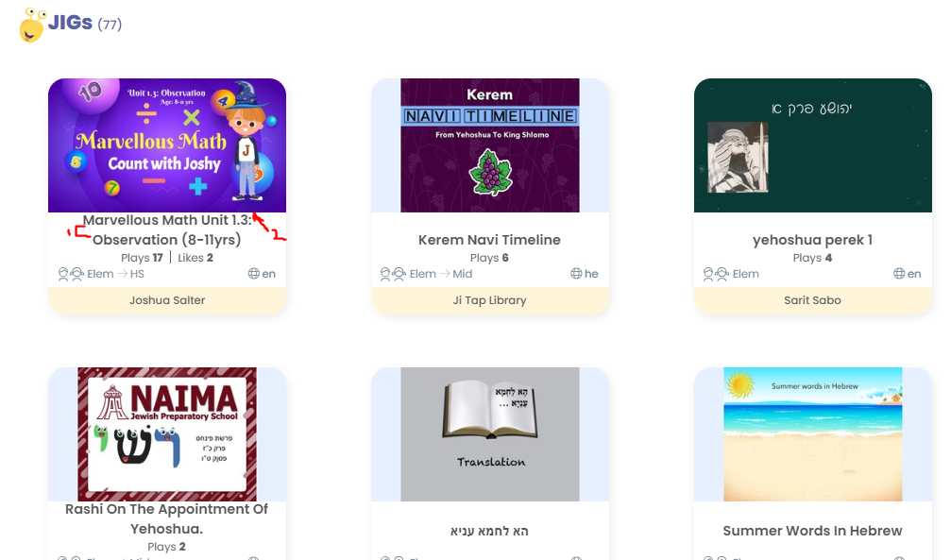The height and width of the screenshot is (560, 951).
Task: Click the Elem to HS arrow icon
Action: click(x=123, y=274)
